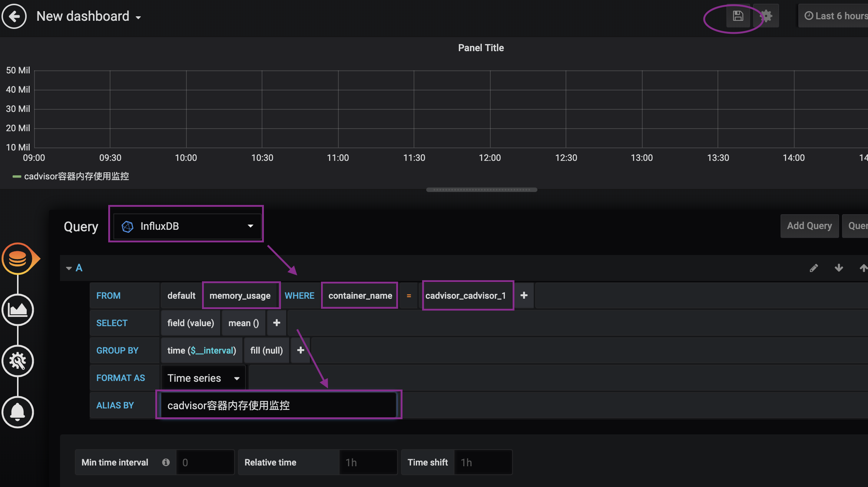
Task: Move query A up arrow
Action: pos(864,268)
